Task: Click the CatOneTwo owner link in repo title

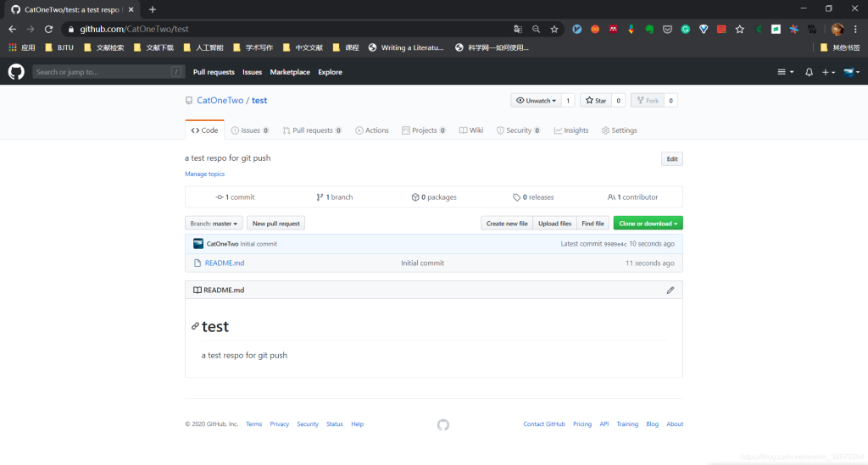Action: coord(220,100)
